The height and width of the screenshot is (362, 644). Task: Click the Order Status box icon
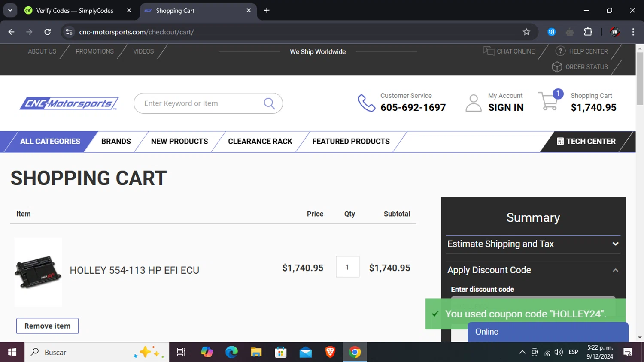pyautogui.click(x=557, y=67)
